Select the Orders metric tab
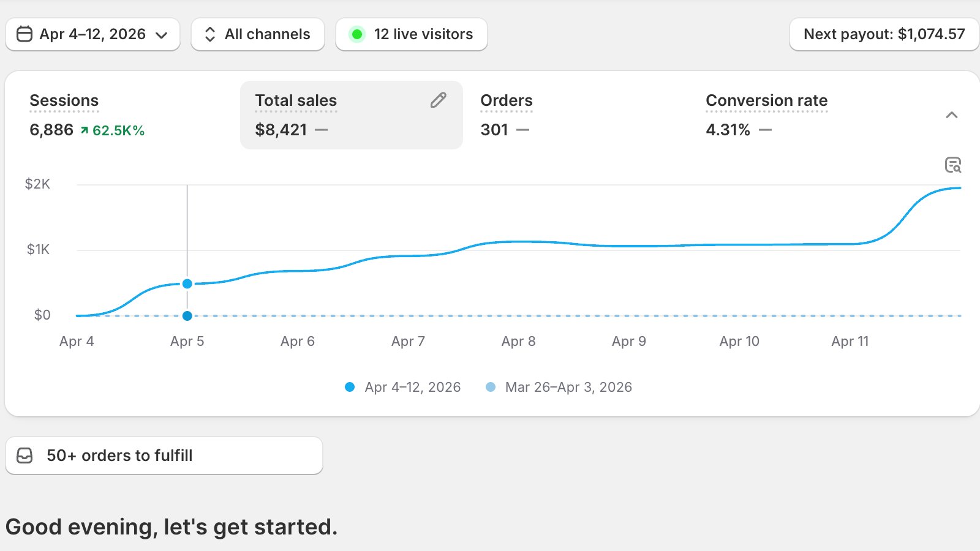This screenshot has height=551, width=980. click(x=506, y=100)
